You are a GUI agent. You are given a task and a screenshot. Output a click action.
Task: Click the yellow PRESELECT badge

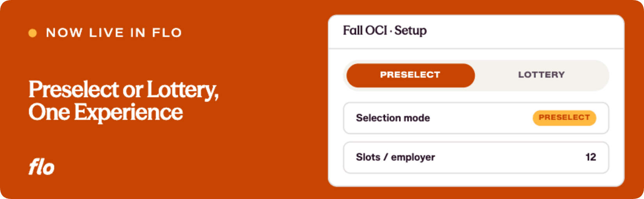click(x=564, y=118)
